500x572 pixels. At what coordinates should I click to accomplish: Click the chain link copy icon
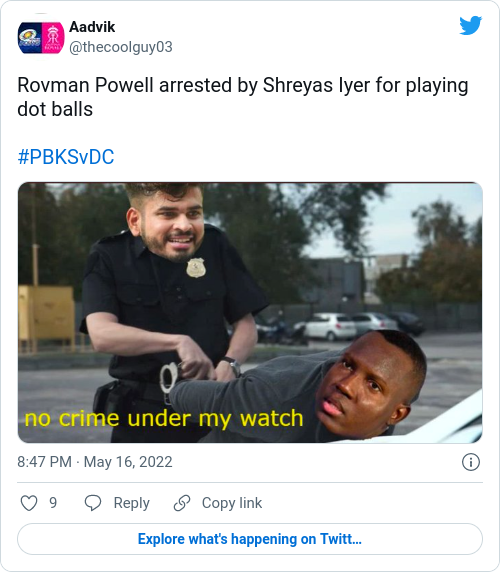point(182,503)
